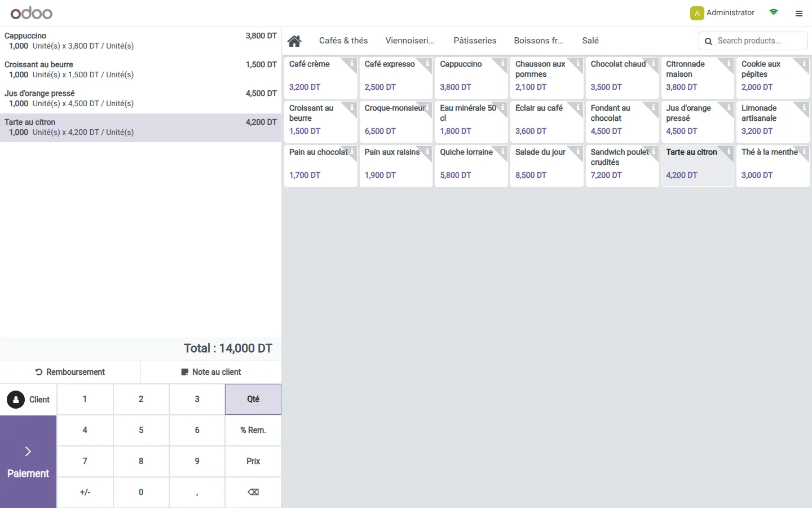Open info on Quiche lorraine card

[502, 151]
